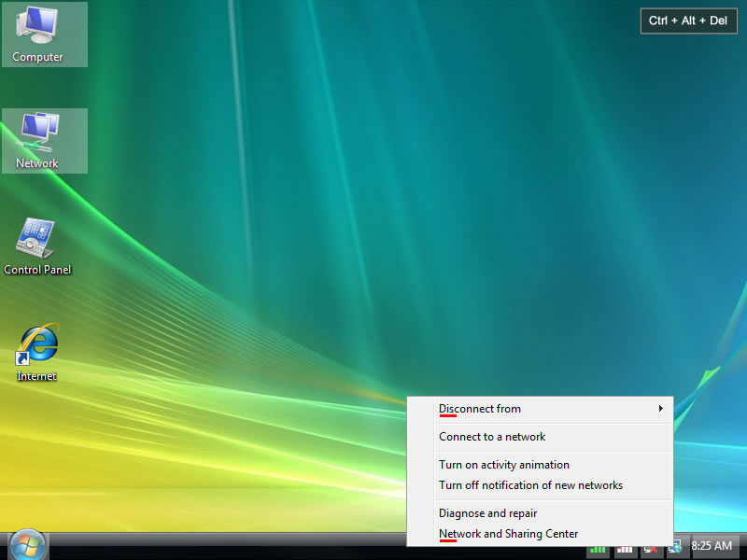The image size is (747, 560).
Task: Open Network and Sharing Center
Action: coord(509,534)
